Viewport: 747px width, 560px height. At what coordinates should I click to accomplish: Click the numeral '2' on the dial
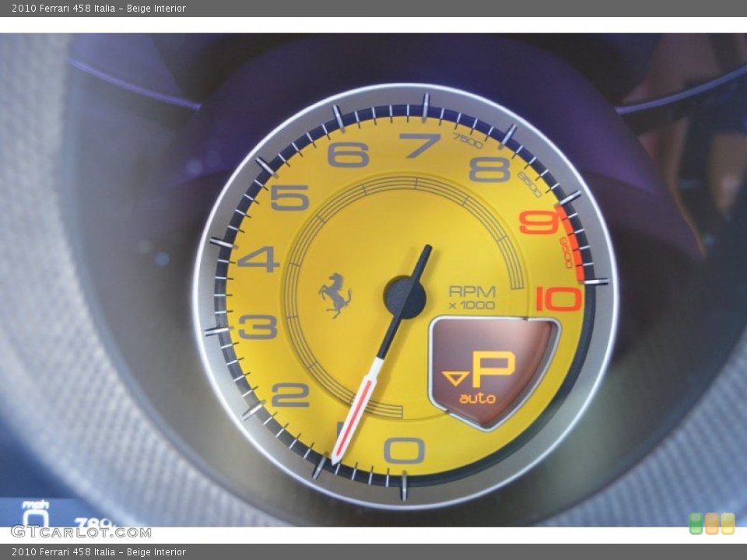coord(290,395)
